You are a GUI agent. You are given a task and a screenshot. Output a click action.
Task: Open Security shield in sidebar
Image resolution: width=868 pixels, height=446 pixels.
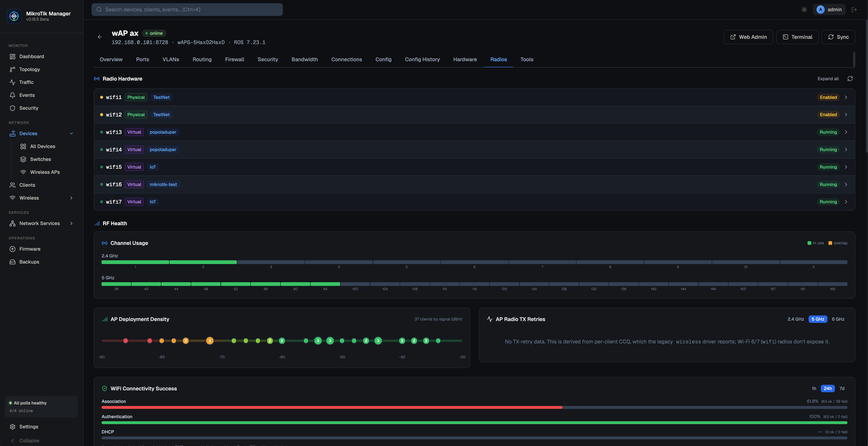12,108
